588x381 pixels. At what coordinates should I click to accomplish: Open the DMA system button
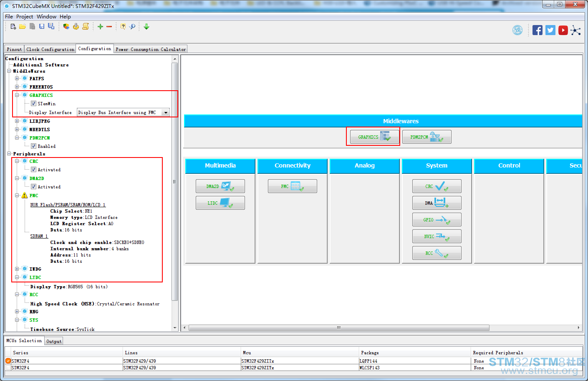point(437,203)
